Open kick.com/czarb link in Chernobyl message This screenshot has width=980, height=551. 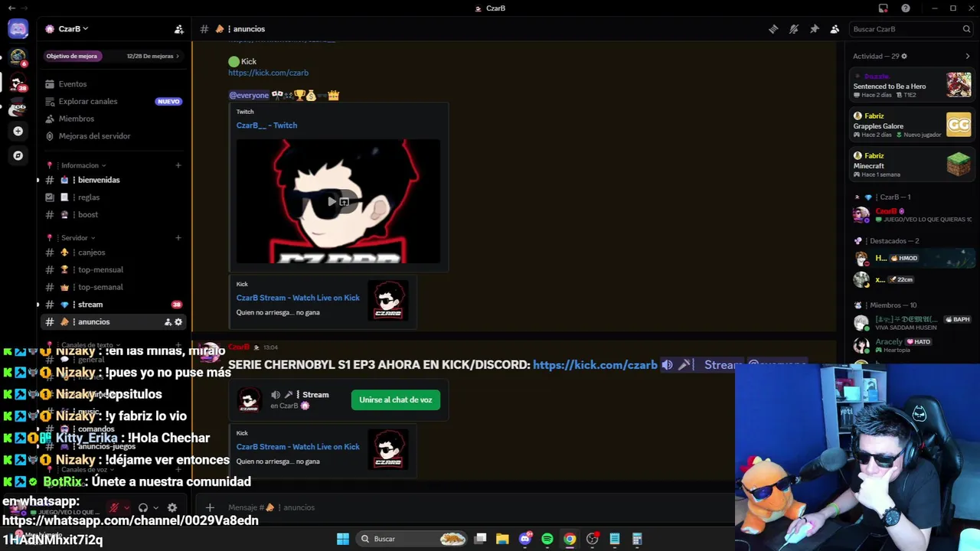click(595, 365)
